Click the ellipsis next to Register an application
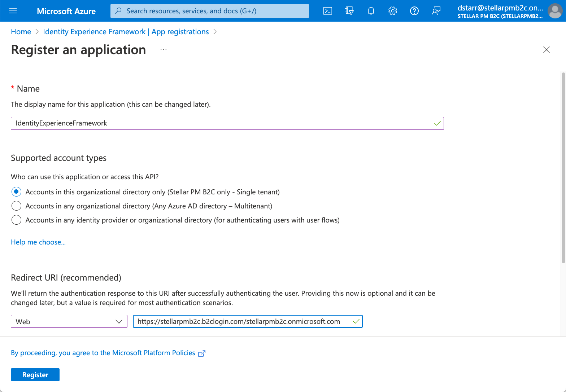Image resolution: width=566 pixels, height=392 pixels. tap(164, 50)
